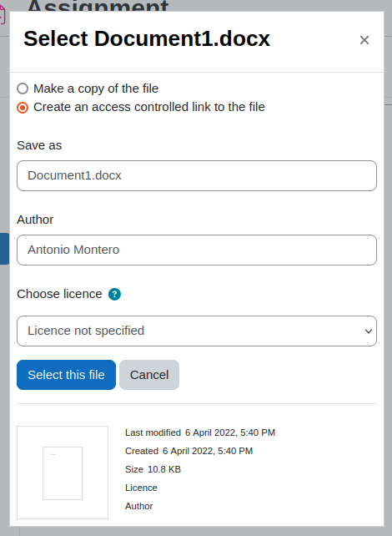Click the 'Save as' label
392x536 pixels.
39,145
